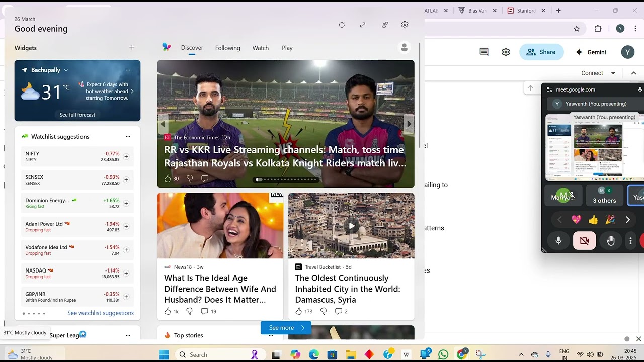Switch to Play tab

tap(287, 48)
